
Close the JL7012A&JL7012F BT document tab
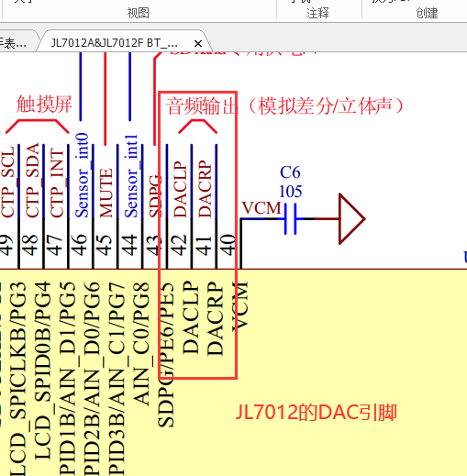tap(198, 44)
